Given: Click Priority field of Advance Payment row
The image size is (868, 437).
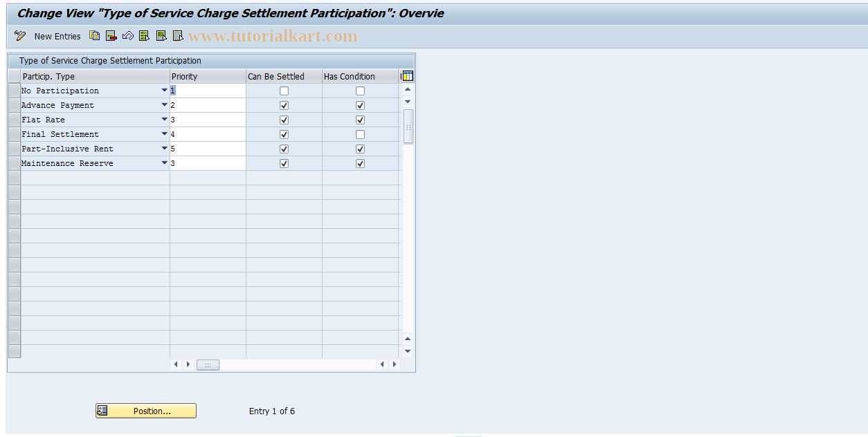Looking at the screenshot, I should pos(208,105).
